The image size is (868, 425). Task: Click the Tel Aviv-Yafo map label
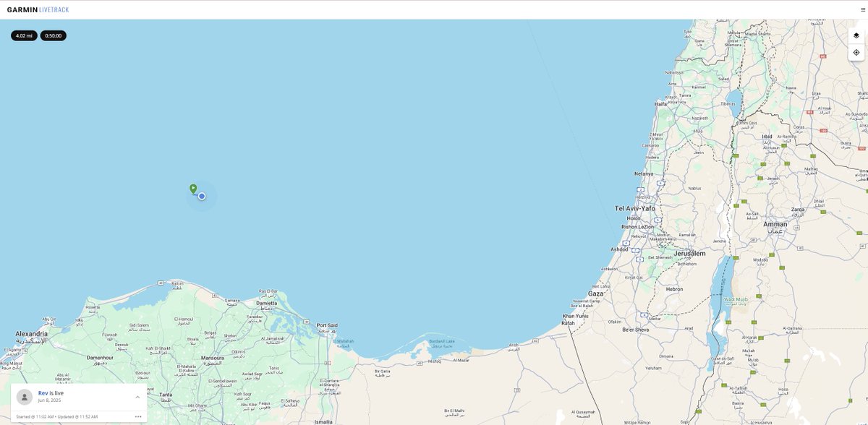635,208
